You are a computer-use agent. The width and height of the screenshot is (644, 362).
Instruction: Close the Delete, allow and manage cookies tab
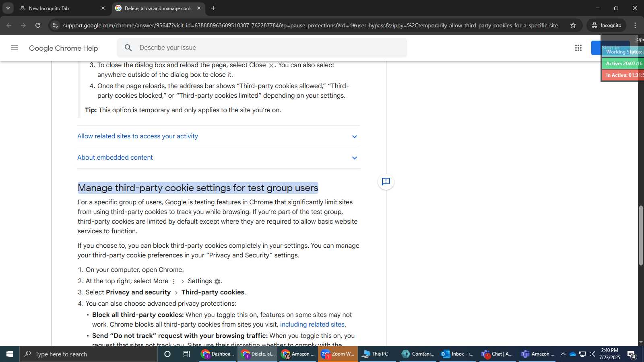[x=199, y=8]
